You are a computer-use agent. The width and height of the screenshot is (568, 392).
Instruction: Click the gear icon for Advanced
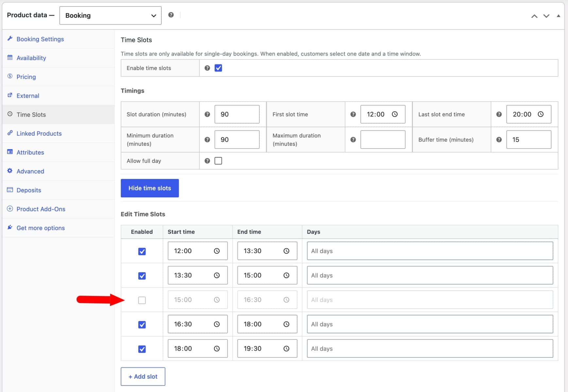(x=10, y=171)
